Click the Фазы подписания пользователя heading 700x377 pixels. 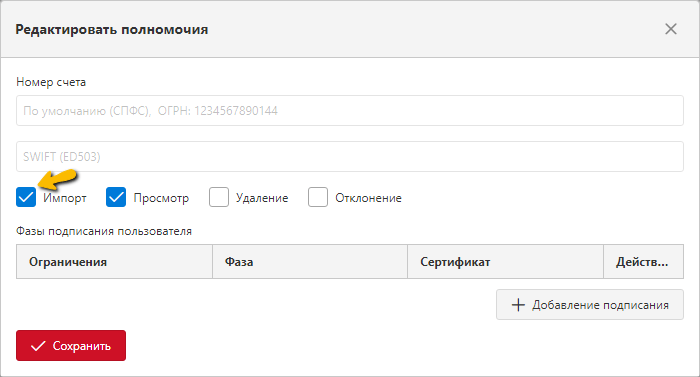104,231
